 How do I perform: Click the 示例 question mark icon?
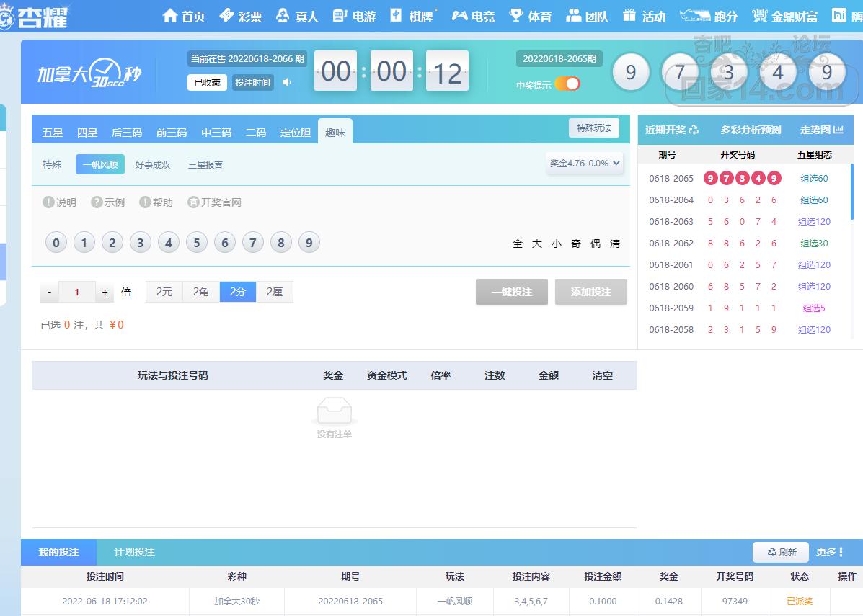[x=97, y=202]
